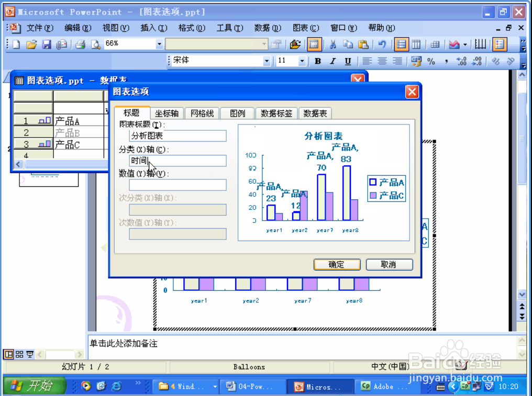The width and height of the screenshot is (532, 396).
Task: Toggle bold formatting
Action: [x=317, y=61]
